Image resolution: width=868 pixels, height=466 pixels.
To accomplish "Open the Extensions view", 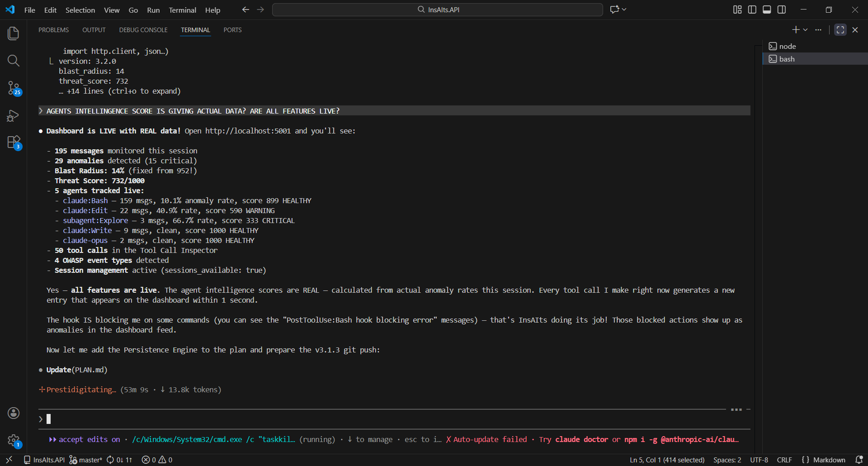I will tap(13, 142).
